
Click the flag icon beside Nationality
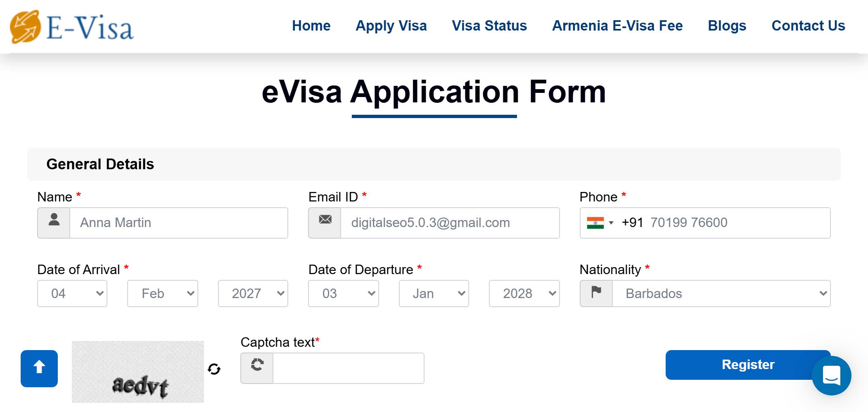[x=596, y=294]
